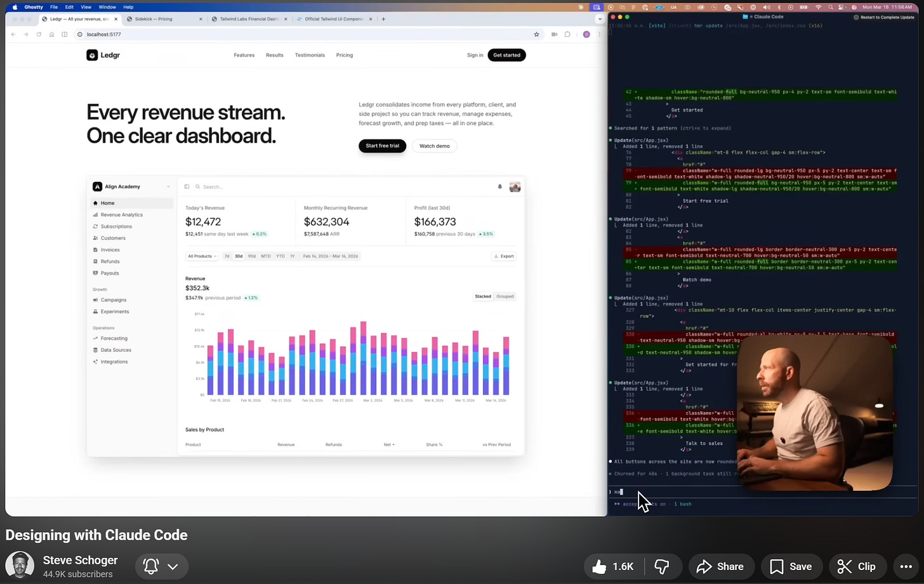Open a new browser tab
Screen dimensions: 924x584
[x=383, y=19]
